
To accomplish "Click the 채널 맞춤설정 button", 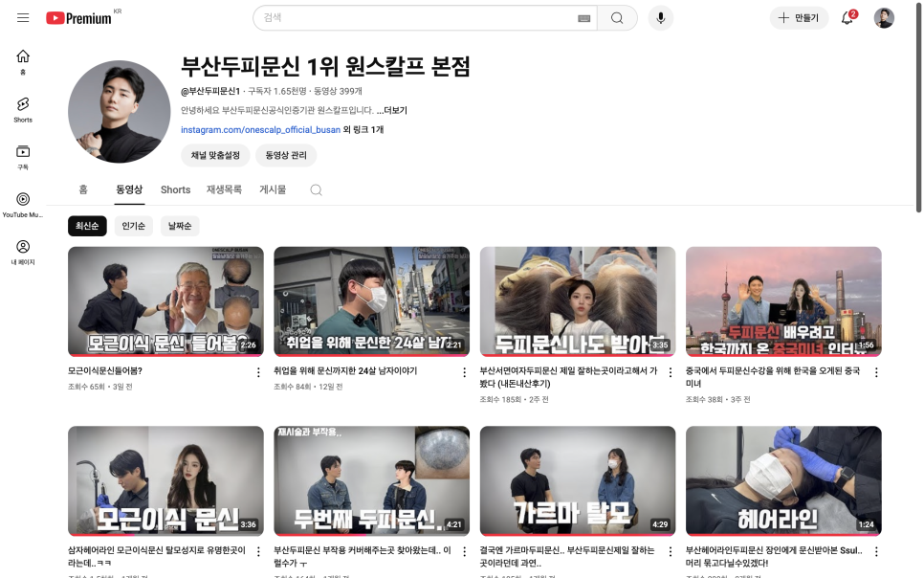I will tap(215, 155).
